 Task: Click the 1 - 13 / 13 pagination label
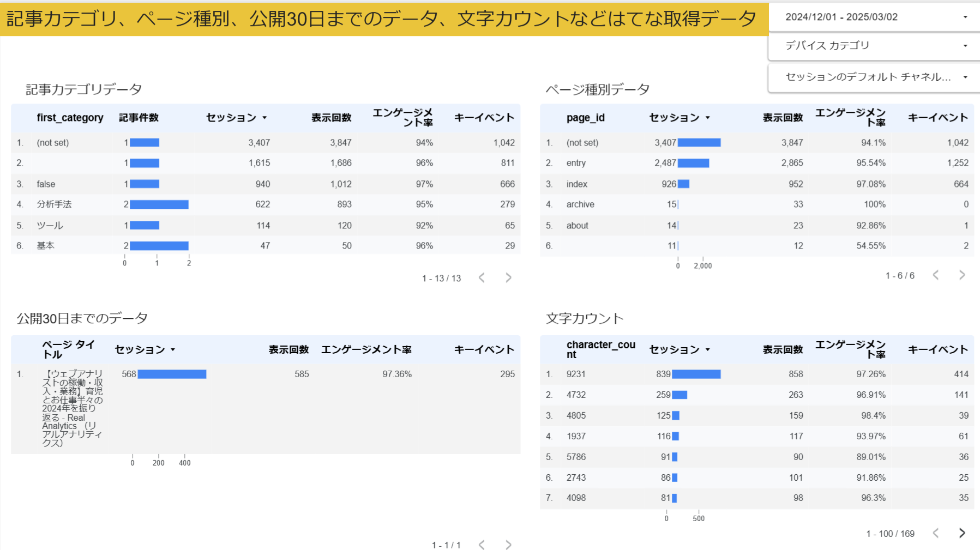pos(441,279)
